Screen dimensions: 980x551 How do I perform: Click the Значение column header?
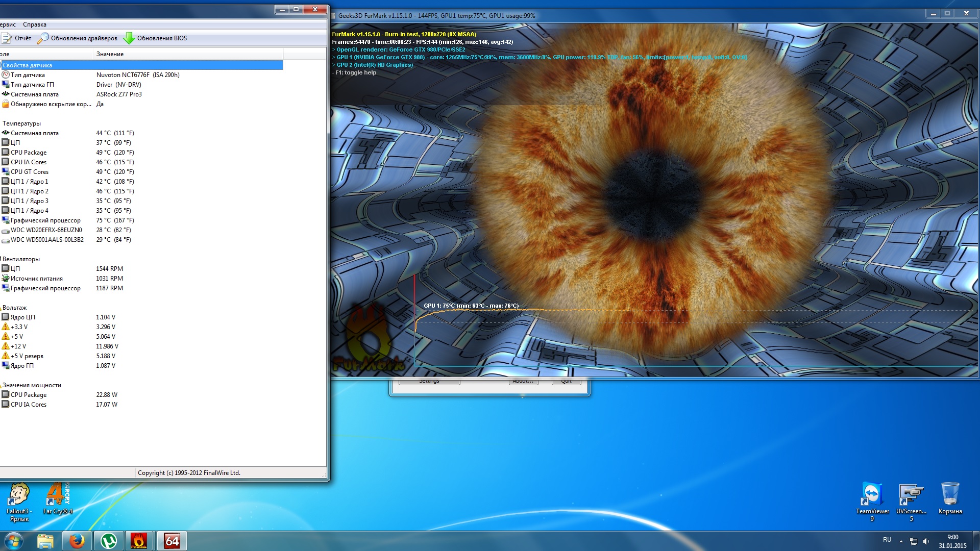tap(110, 54)
